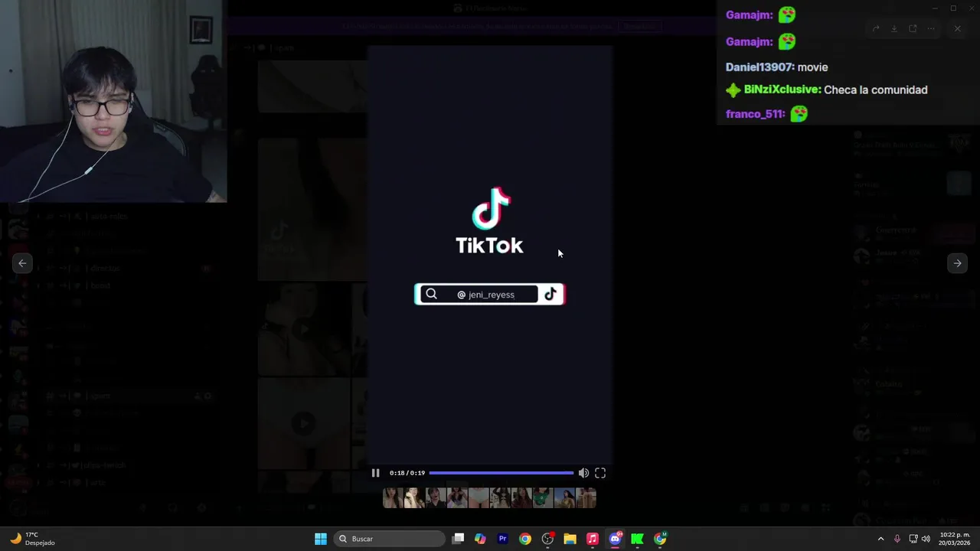Open File Explorer from the taskbar

click(x=570, y=539)
